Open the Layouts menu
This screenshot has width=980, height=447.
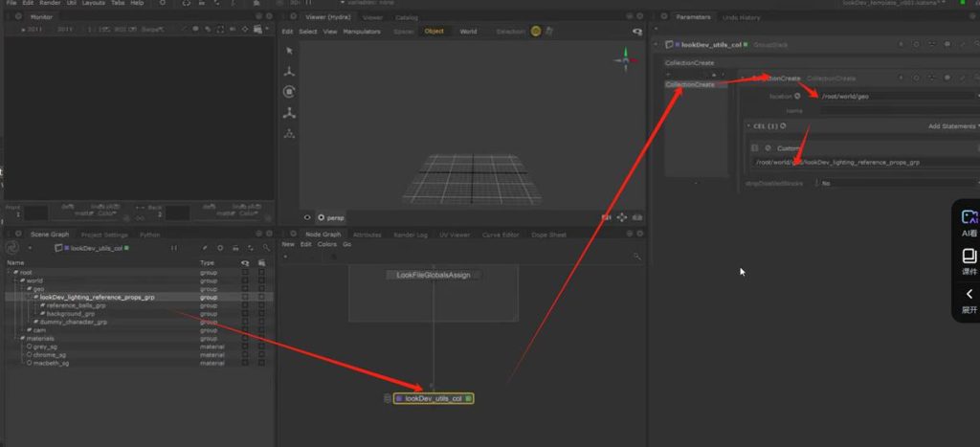click(x=93, y=4)
